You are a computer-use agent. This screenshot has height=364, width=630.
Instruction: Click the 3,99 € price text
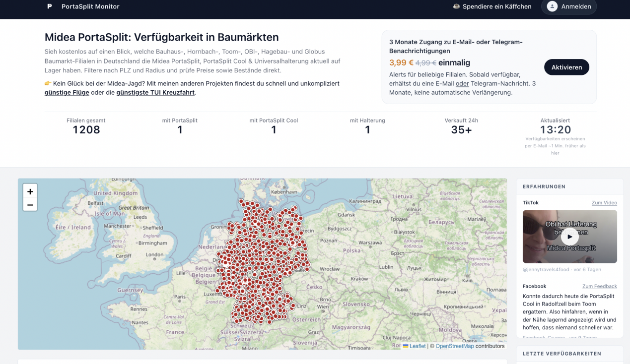(401, 63)
